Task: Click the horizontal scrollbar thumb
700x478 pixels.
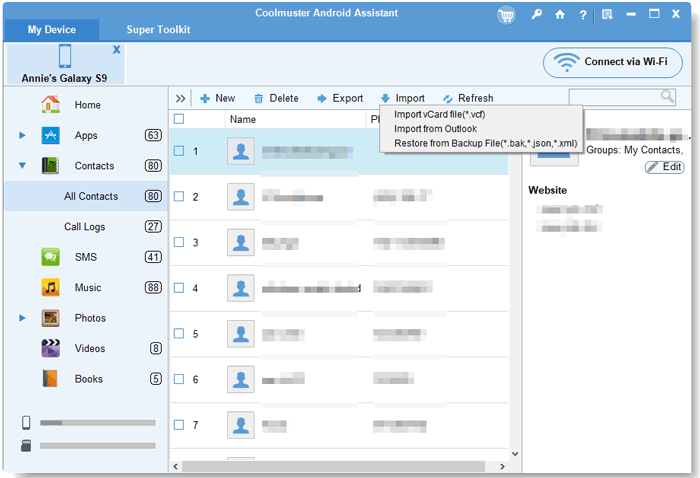Action: tap(333, 466)
